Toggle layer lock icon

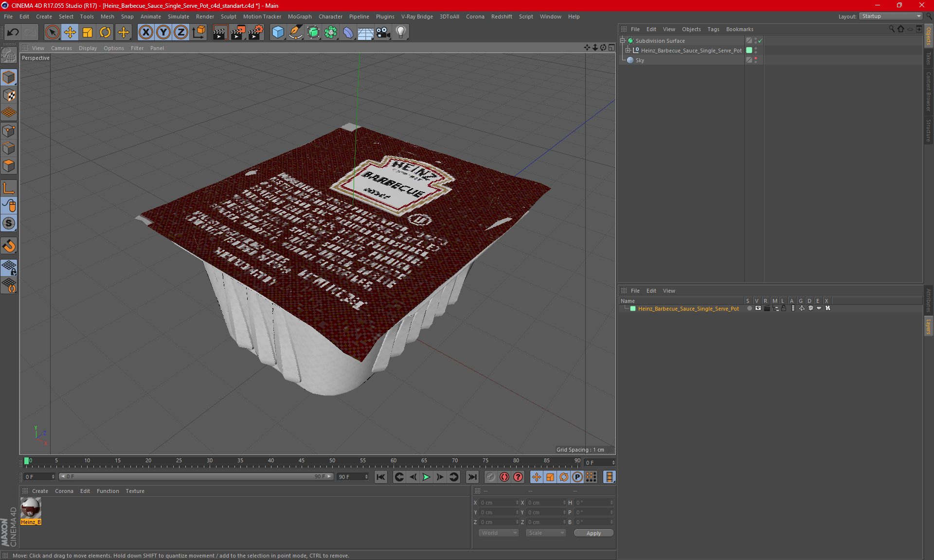point(784,308)
